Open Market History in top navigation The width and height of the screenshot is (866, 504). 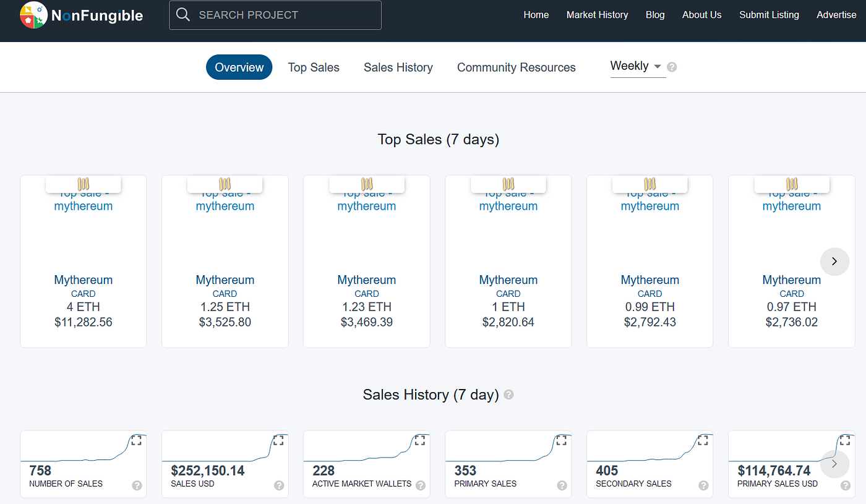tap(597, 15)
